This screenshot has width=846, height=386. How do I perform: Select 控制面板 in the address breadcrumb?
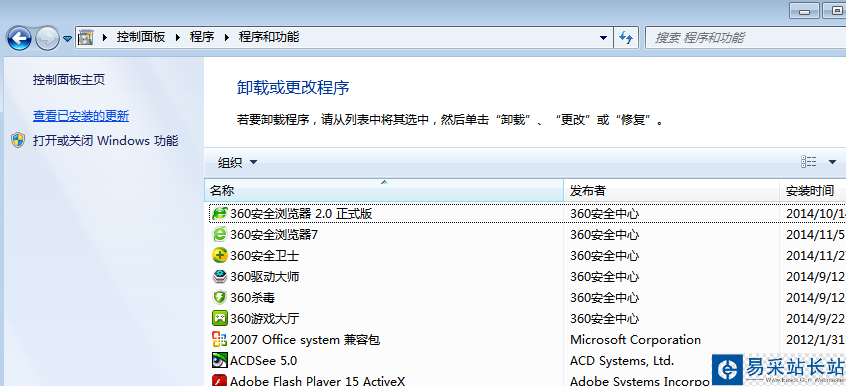pyautogui.click(x=141, y=37)
